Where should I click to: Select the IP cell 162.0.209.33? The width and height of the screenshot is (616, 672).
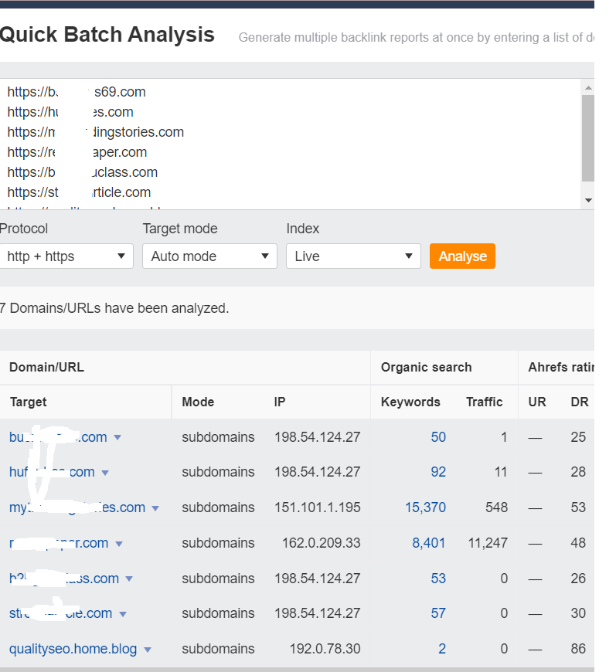322,543
